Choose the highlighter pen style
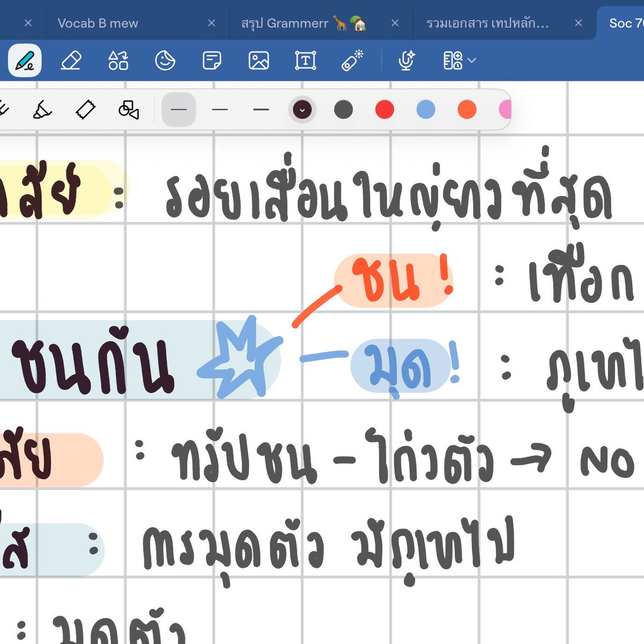The width and height of the screenshot is (644, 644). coord(42,109)
